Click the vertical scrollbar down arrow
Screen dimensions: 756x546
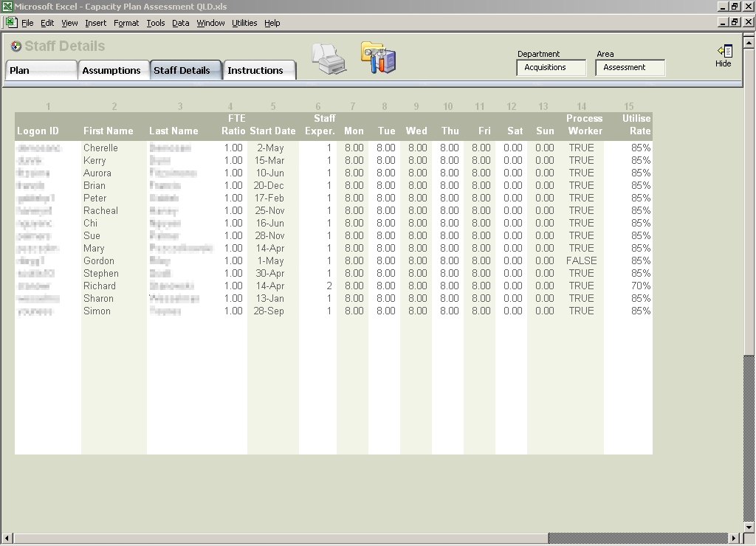(749, 528)
